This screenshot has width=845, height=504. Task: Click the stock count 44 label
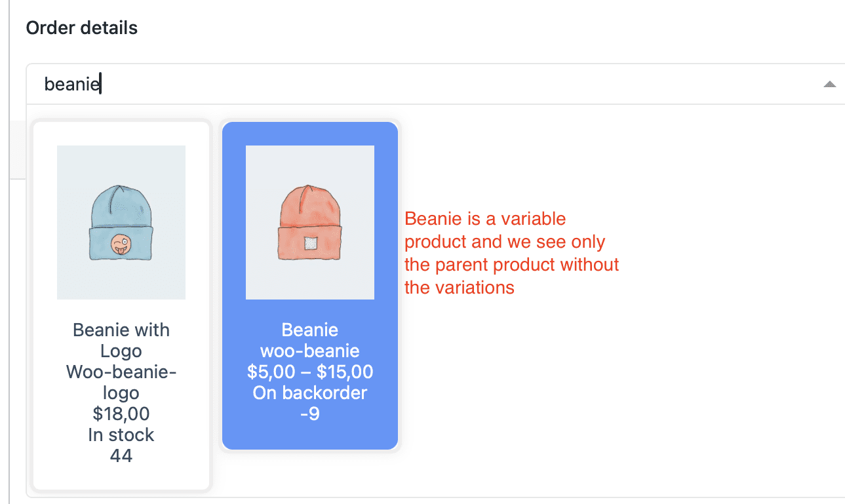(x=121, y=456)
